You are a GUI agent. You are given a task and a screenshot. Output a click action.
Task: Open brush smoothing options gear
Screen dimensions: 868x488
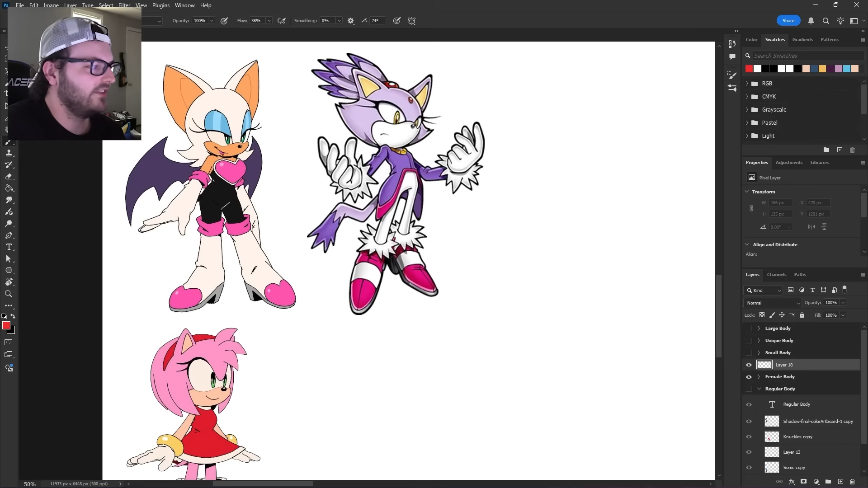coord(351,21)
